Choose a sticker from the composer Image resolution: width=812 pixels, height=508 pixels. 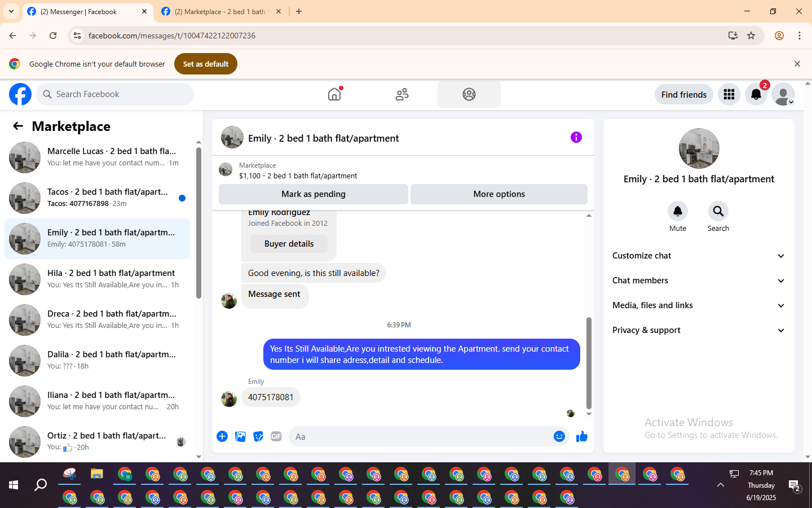258,436
